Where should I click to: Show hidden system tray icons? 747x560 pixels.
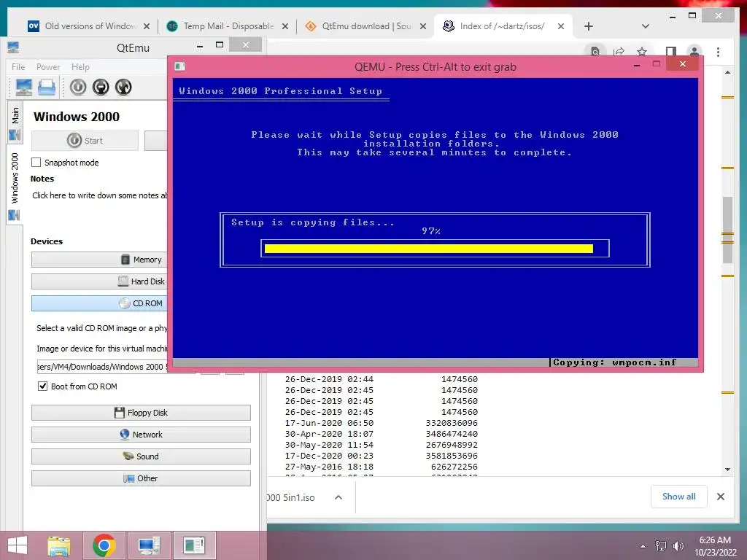[x=643, y=546]
